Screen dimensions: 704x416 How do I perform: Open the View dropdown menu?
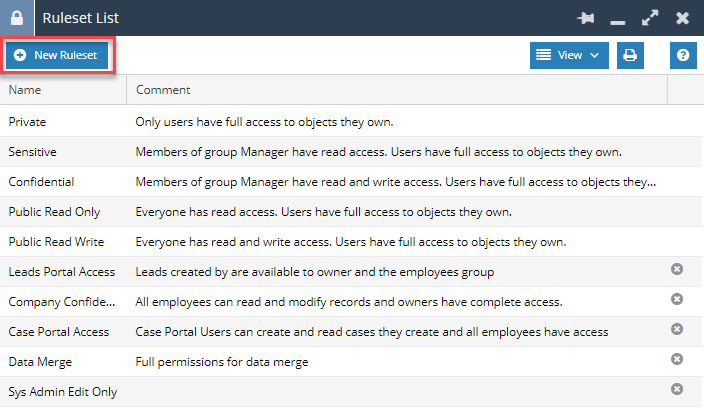(x=568, y=55)
